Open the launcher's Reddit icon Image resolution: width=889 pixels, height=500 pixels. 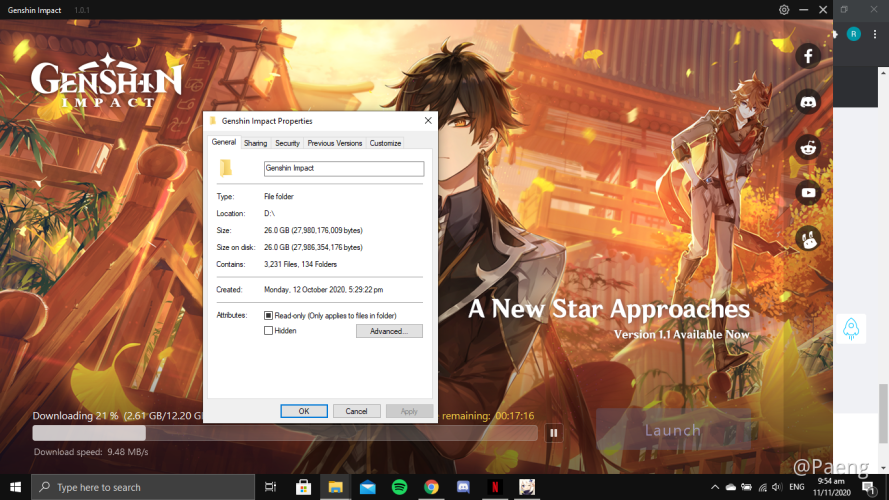coord(808,147)
